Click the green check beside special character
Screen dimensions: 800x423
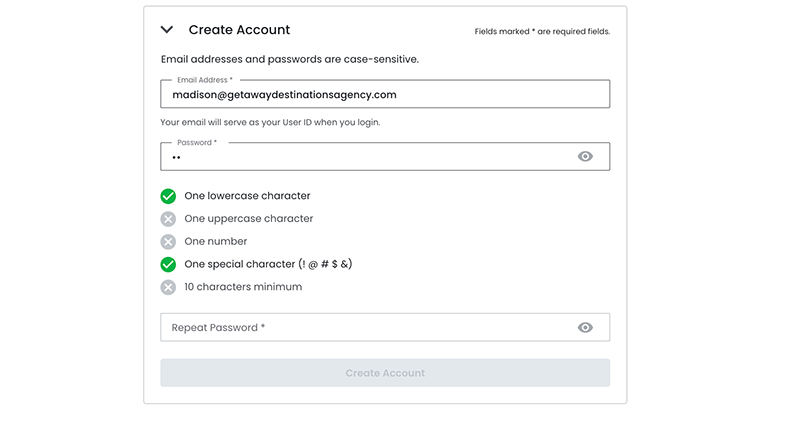[168, 265]
